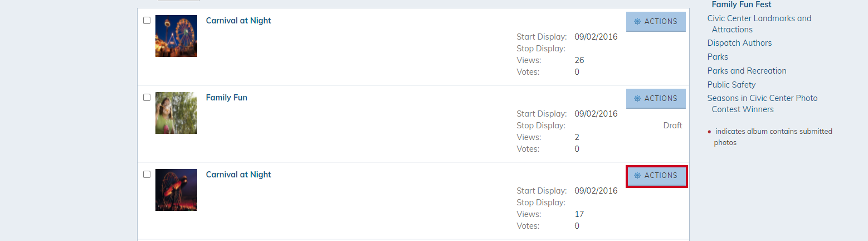This screenshot has height=241, width=868.
Task: Open highlighted Actions menu for second Carnival at Night
Action: (x=657, y=176)
